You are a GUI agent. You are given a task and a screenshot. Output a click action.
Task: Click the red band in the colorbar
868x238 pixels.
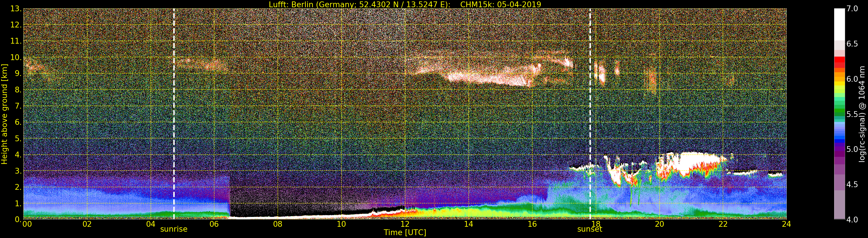point(839,62)
